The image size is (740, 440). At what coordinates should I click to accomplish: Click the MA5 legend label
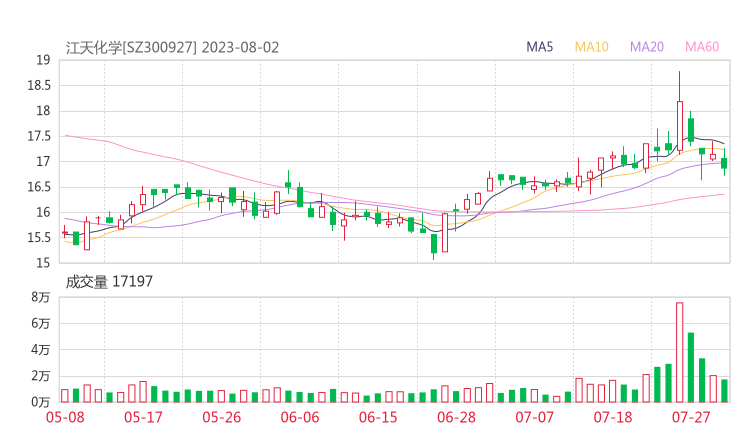tap(539, 47)
